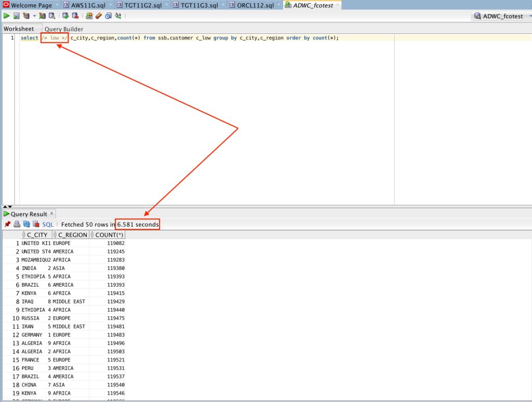Open the ADWC_fcotest connection dropdown

tap(499, 16)
